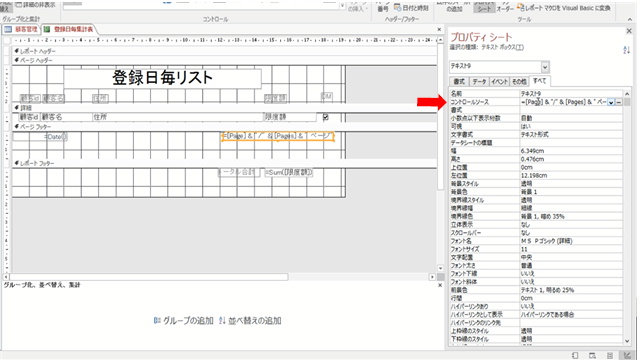Click レポート マクロを Visual Basic に変換

click(564, 8)
